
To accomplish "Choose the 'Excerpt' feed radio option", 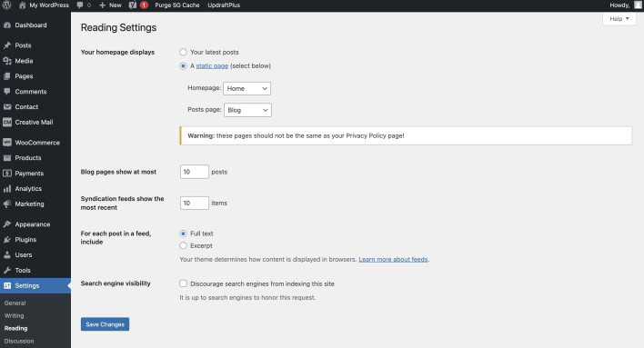I will click(x=183, y=245).
